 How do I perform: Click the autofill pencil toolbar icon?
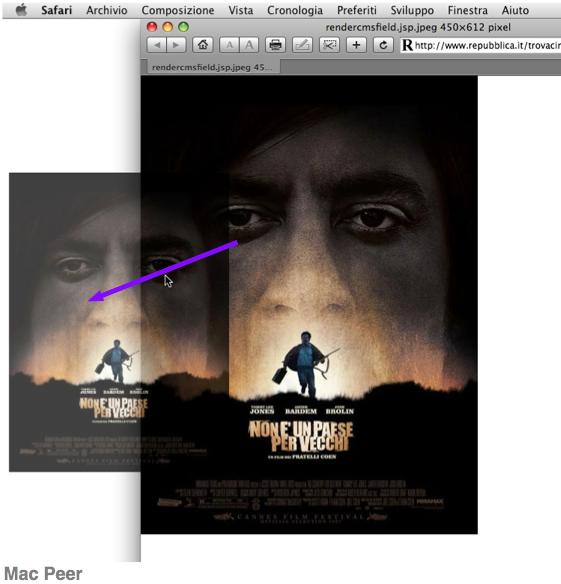point(302,45)
